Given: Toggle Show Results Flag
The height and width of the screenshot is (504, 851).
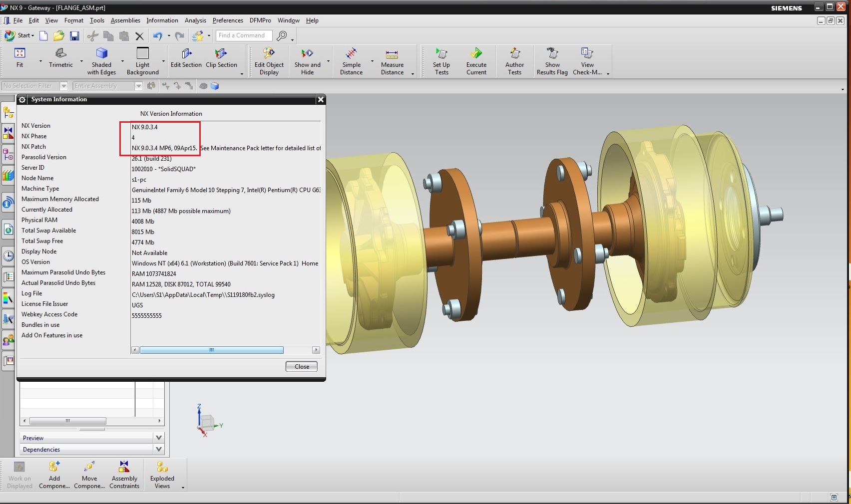Looking at the screenshot, I should click(x=552, y=62).
